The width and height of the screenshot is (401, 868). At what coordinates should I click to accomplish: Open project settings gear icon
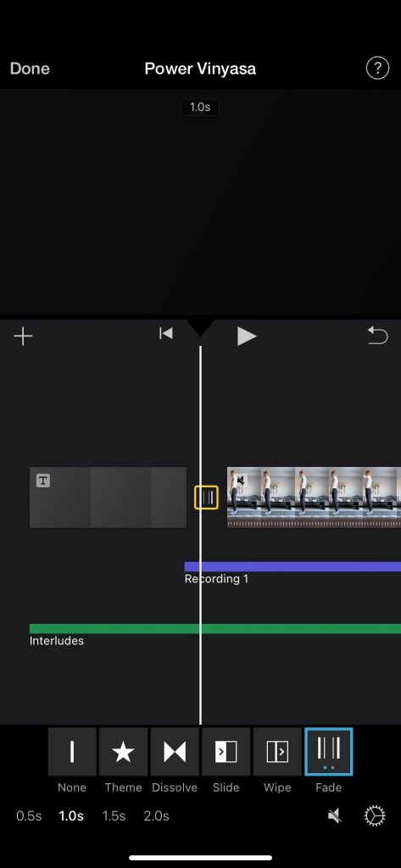click(375, 816)
